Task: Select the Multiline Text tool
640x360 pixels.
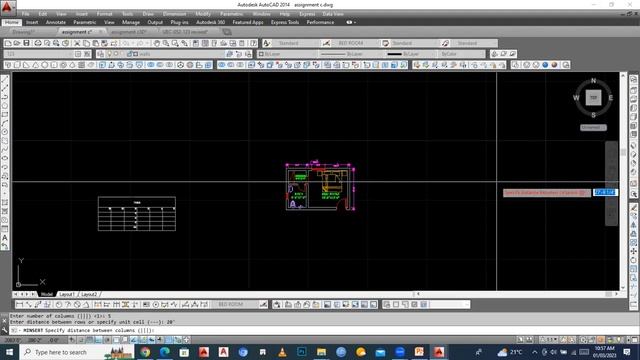Action: point(5,238)
